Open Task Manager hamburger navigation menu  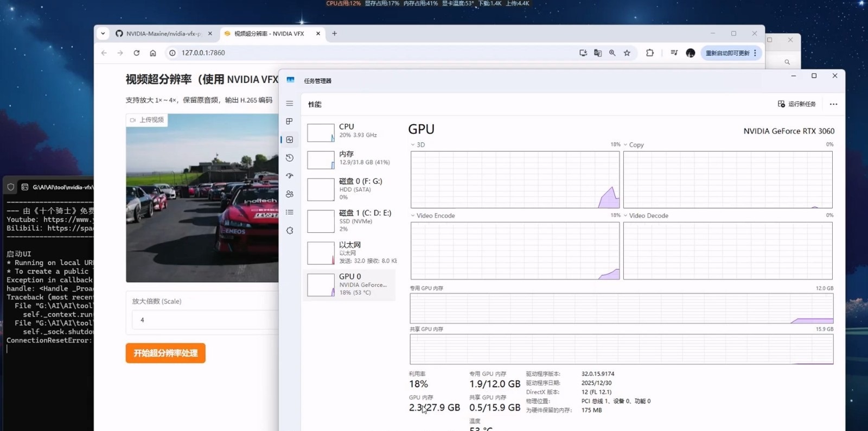(x=290, y=104)
